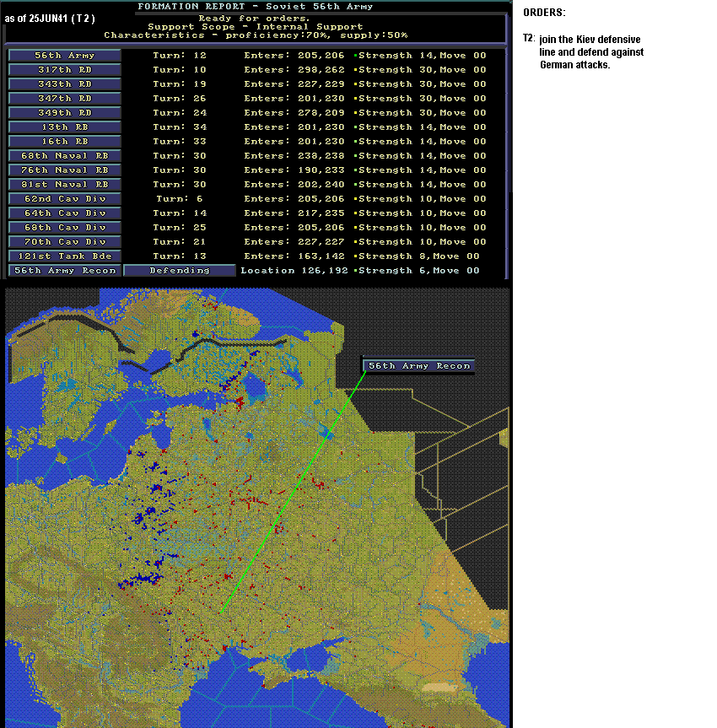
Task: Select the 70th Cav Div unit
Action: coord(65,242)
